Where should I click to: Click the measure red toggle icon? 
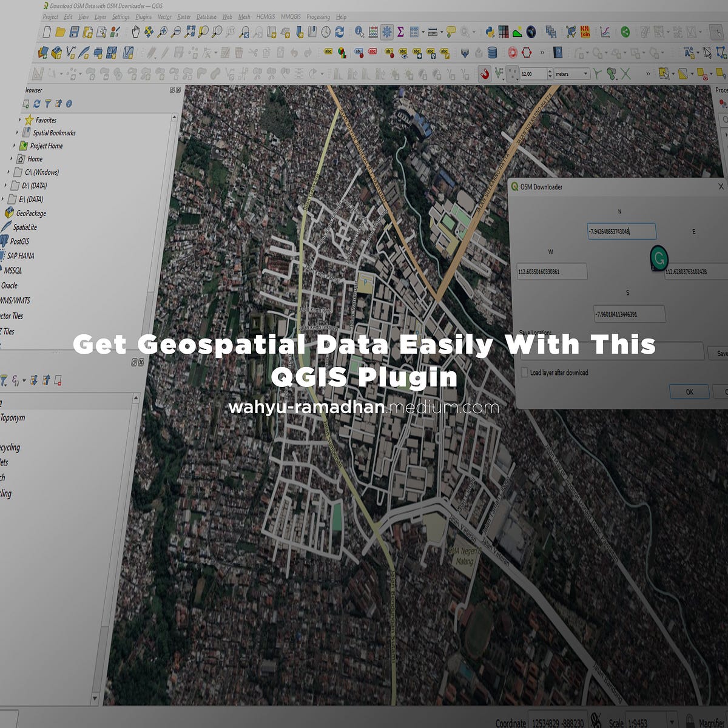(x=485, y=73)
